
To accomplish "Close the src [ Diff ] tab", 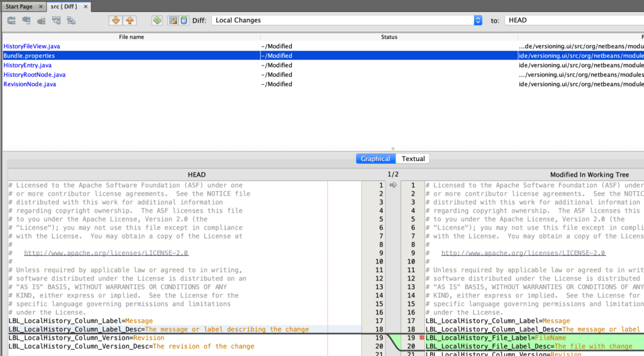I will [x=85, y=6].
